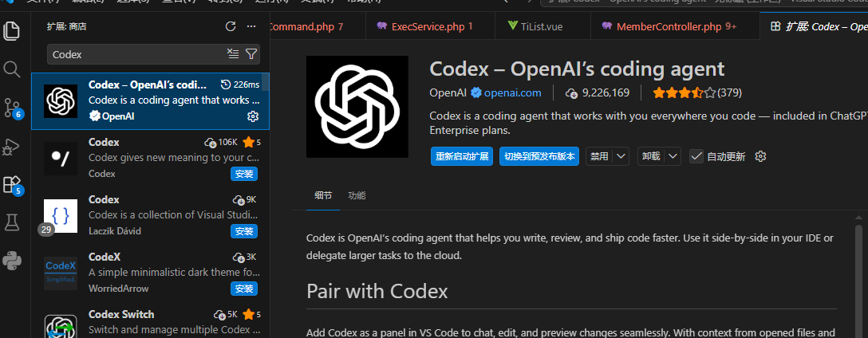Screen dimensions: 868x338
Task: Select CodeX theme by WorriedArrow
Action: 150,273
